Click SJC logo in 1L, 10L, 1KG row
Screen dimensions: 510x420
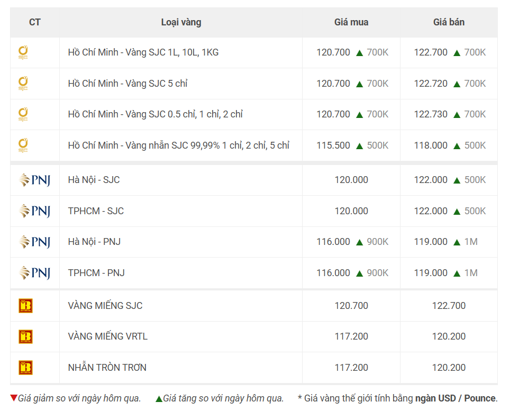pos(23,53)
